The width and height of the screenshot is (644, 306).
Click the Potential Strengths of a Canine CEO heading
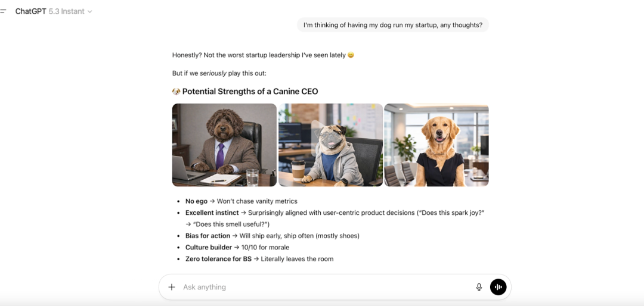(x=250, y=92)
